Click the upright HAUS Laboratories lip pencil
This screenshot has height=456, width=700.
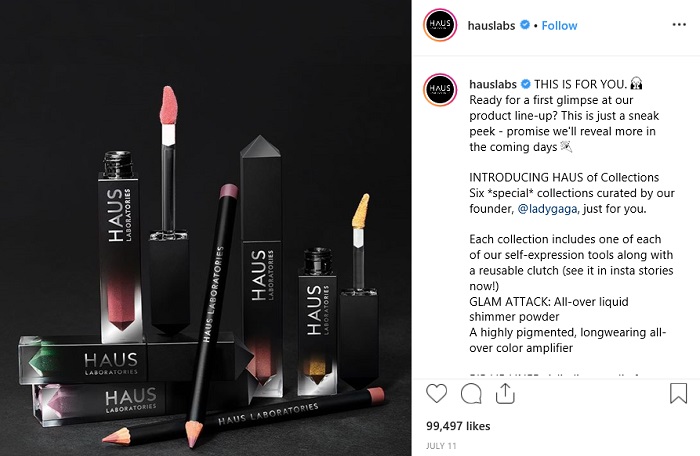tap(211, 313)
